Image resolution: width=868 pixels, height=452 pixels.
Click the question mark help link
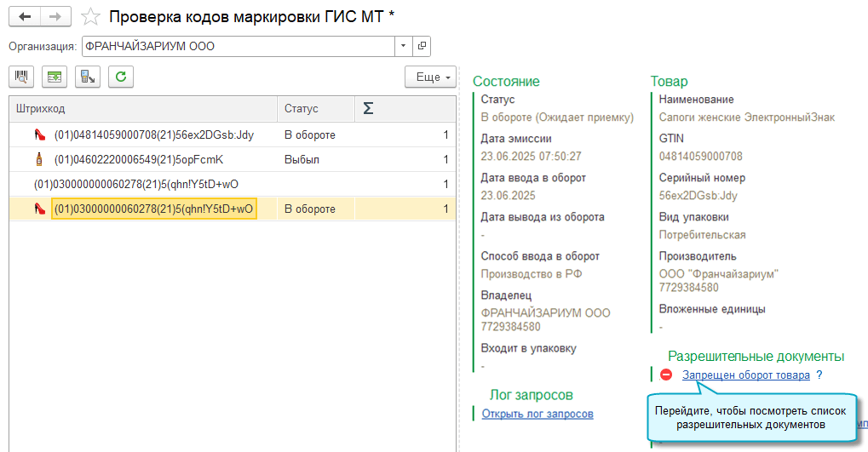(819, 375)
